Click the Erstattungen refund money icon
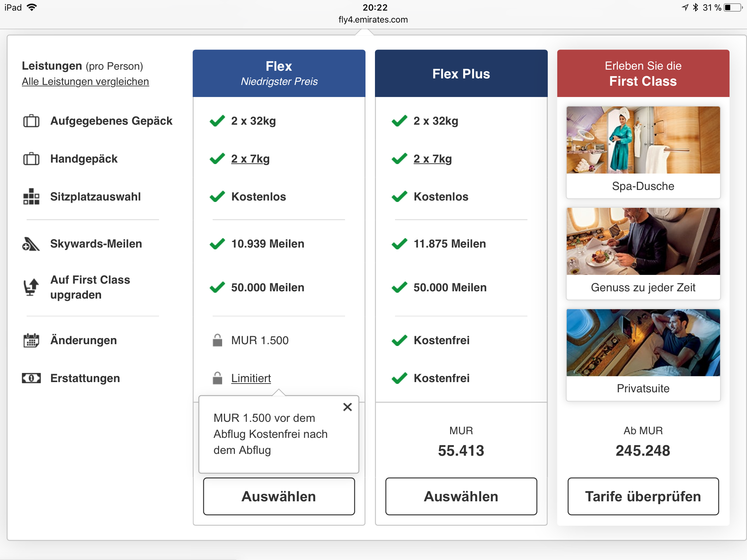 [31, 378]
